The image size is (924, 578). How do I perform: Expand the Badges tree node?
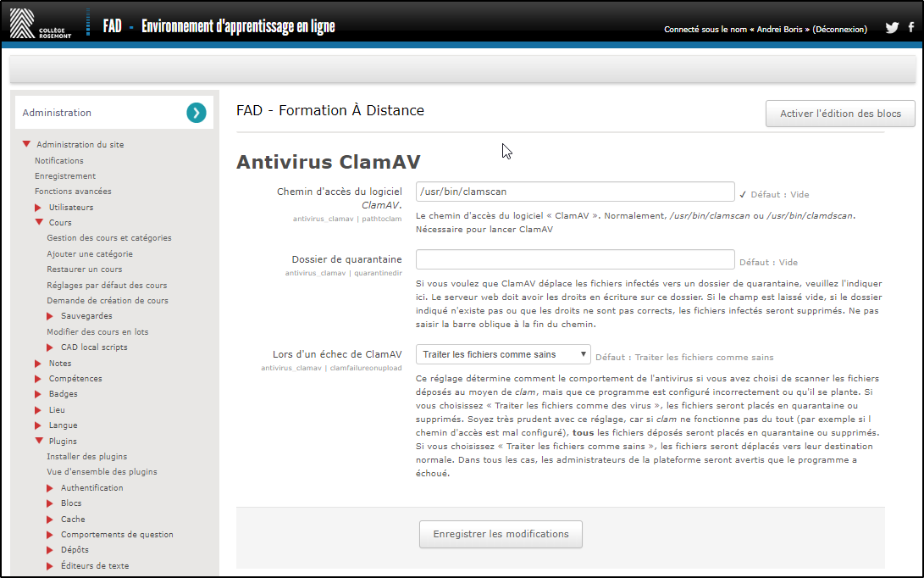pos(38,394)
